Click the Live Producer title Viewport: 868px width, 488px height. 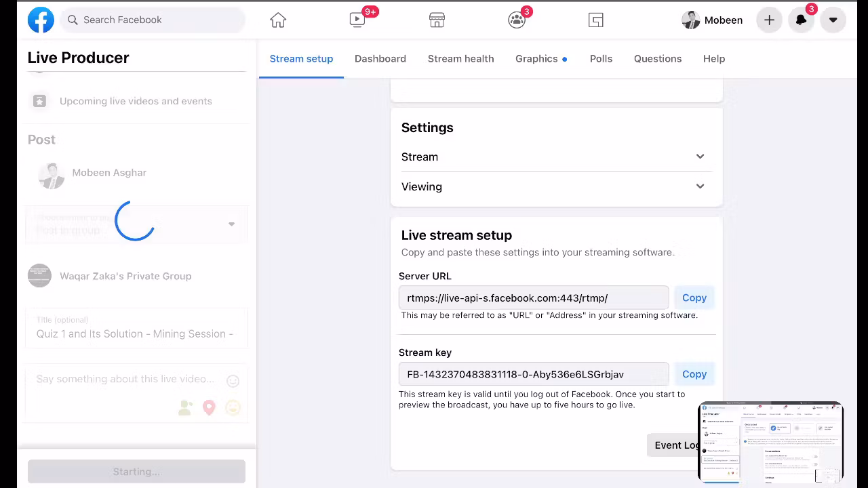click(x=79, y=58)
